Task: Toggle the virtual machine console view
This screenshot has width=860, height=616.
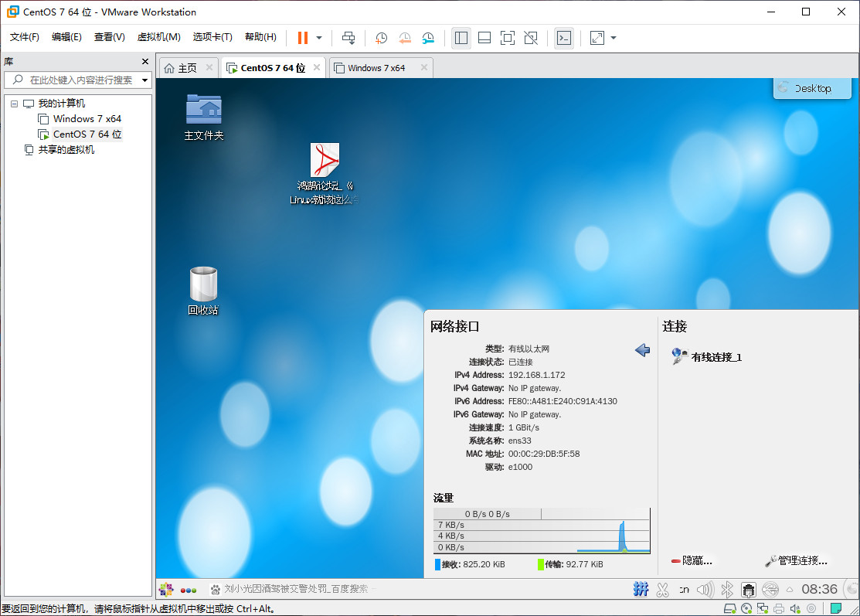Action: pyautogui.click(x=564, y=38)
